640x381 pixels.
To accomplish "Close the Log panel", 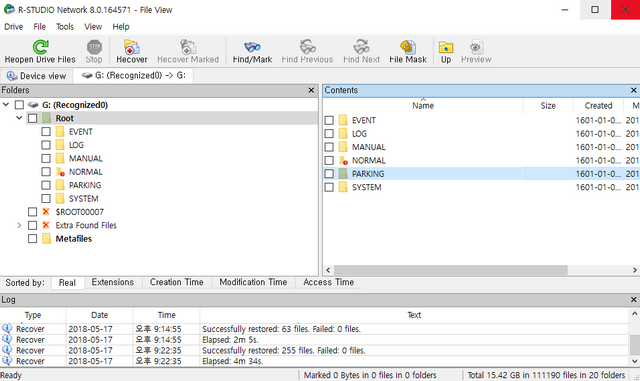I will [x=633, y=300].
